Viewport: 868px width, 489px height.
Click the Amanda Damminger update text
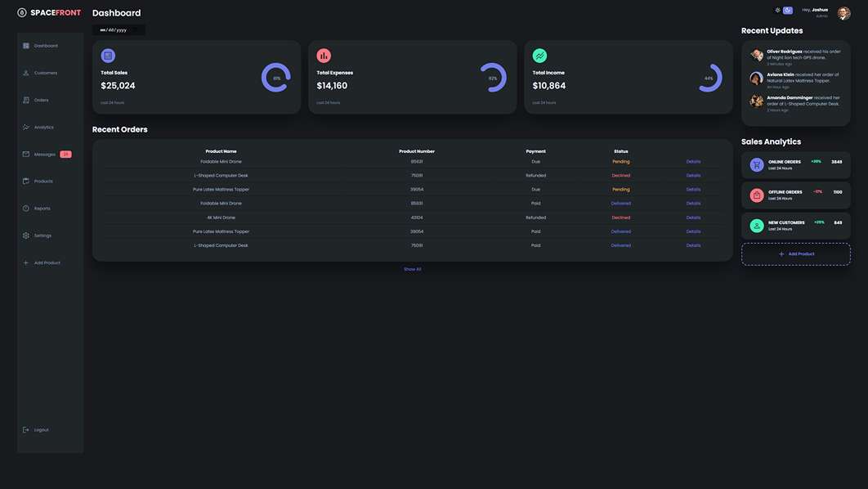pyautogui.click(x=803, y=101)
